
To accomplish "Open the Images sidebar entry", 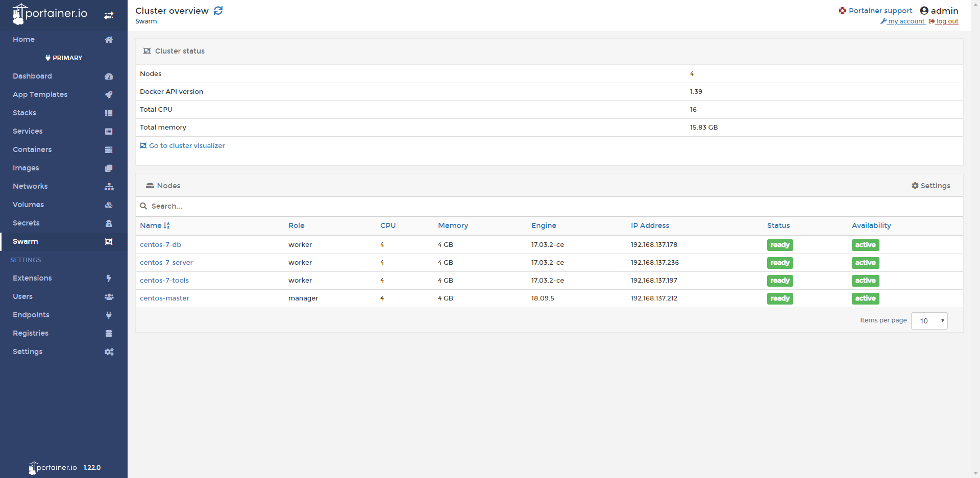I will coord(26,168).
